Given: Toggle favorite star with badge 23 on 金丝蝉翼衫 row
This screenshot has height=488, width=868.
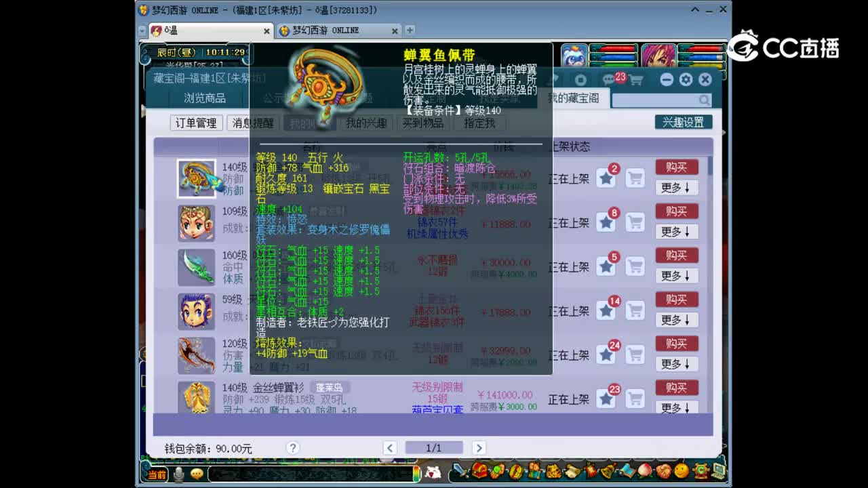Looking at the screenshot, I should (x=606, y=399).
